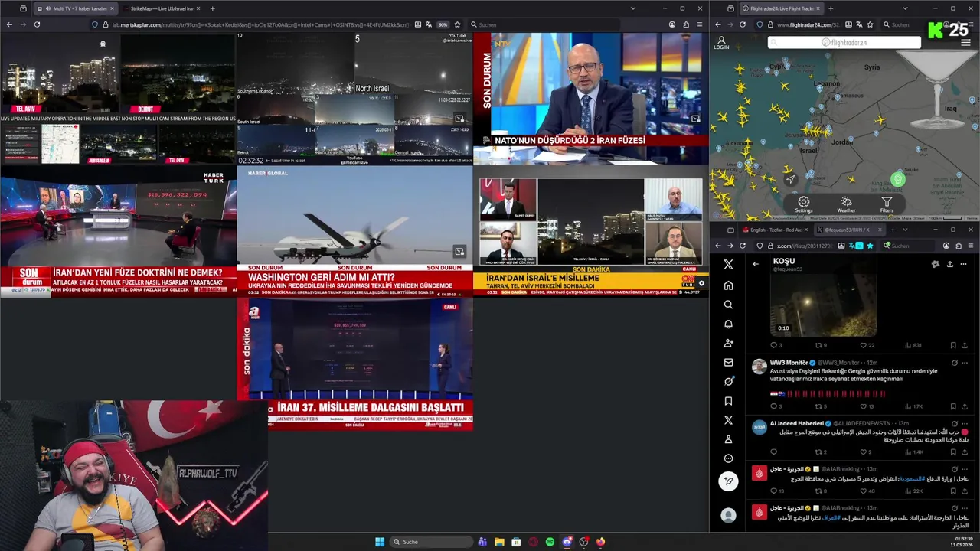Open more menu on WW3 Monitör post

pyautogui.click(x=965, y=363)
